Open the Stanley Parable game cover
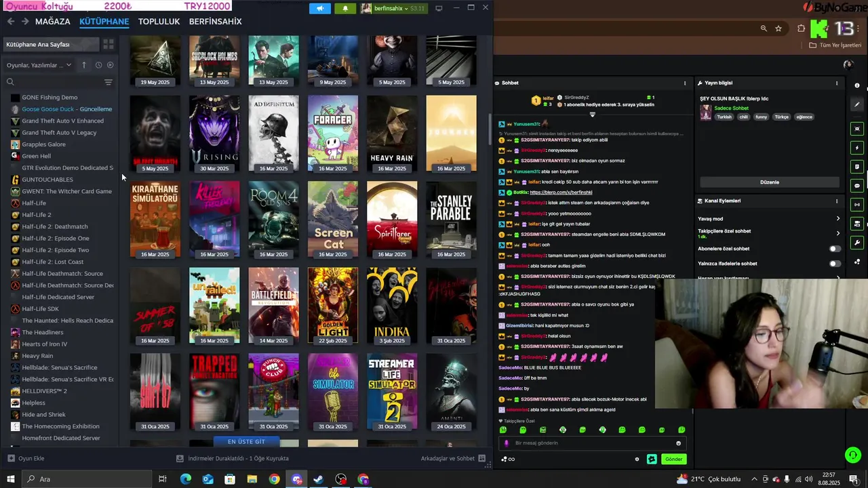 coord(451,220)
